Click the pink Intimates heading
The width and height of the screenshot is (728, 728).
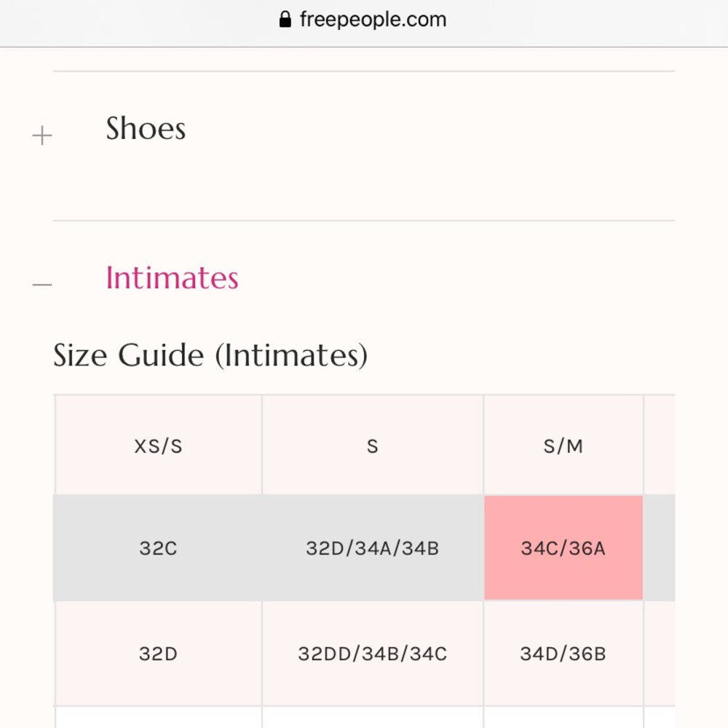pyautogui.click(x=172, y=278)
